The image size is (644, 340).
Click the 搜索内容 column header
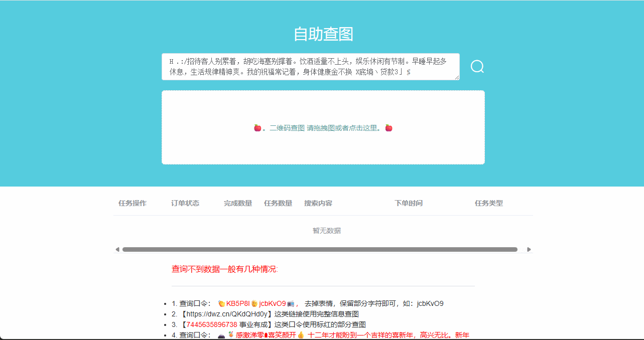click(318, 203)
